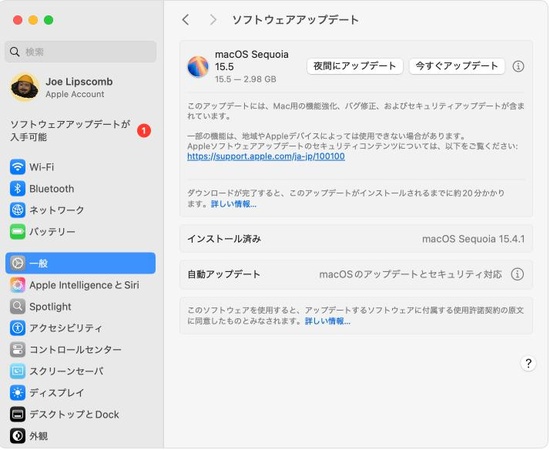The image size is (550, 450).
Task: Click the 今すぐアップデート button
Action: pyautogui.click(x=457, y=66)
